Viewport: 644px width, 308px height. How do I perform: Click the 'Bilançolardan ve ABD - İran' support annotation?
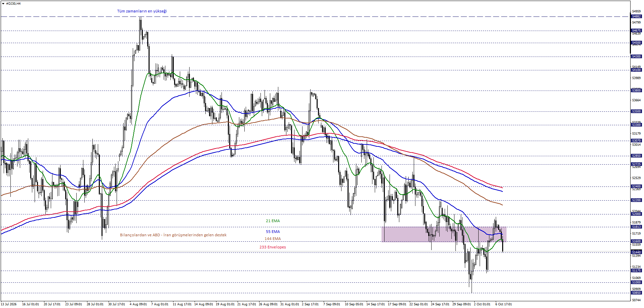(173, 235)
